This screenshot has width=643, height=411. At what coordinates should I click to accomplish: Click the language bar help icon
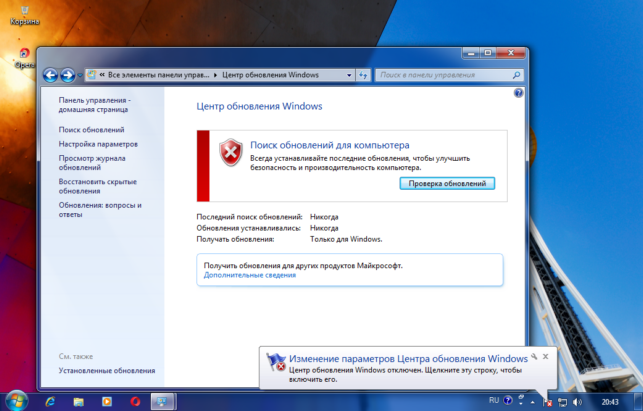[x=508, y=400]
